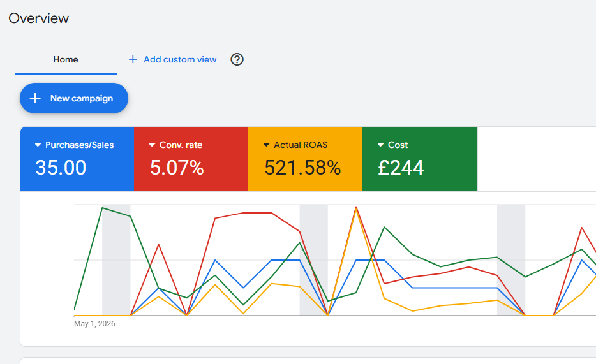Click the first gray shaded band in chart
Image resolution: width=596 pixels, height=364 pixels.
(116, 260)
